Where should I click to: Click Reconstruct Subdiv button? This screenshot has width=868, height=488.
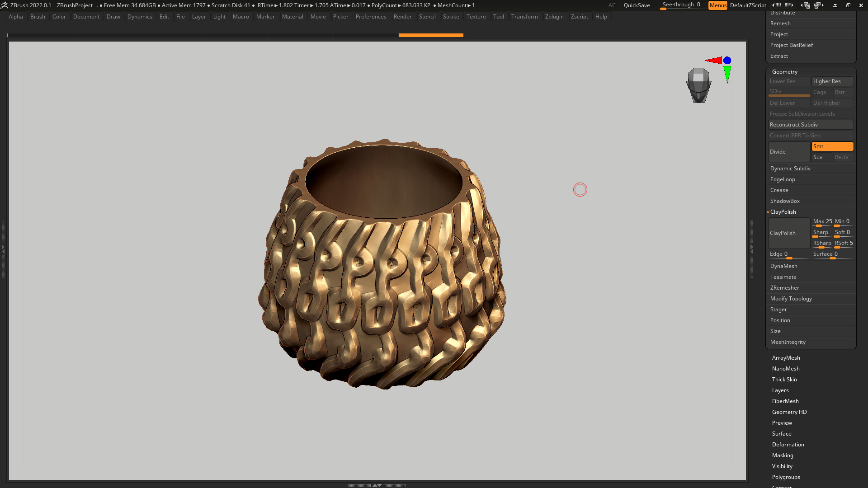(811, 125)
